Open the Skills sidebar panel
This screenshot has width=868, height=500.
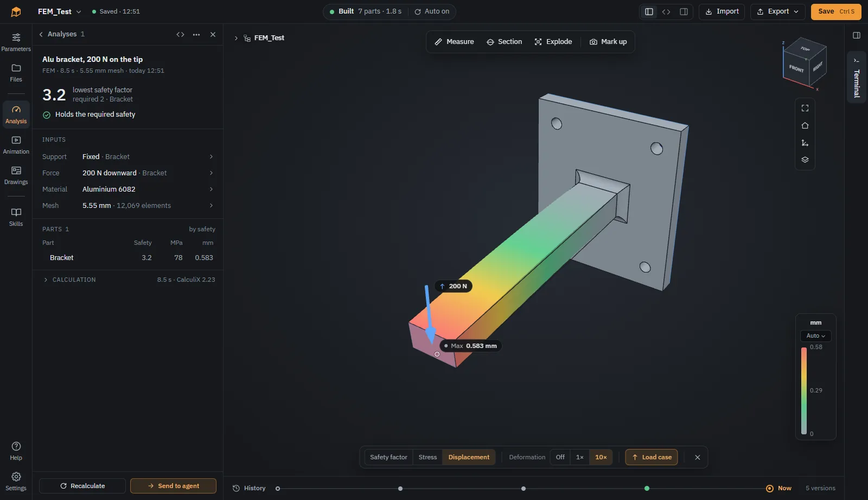[16, 217]
